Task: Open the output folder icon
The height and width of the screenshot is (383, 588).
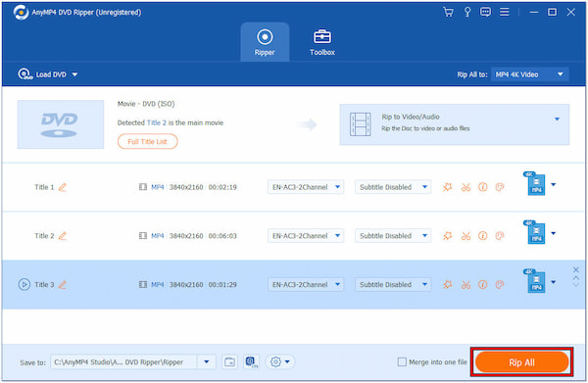Action: click(x=229, y=362)
